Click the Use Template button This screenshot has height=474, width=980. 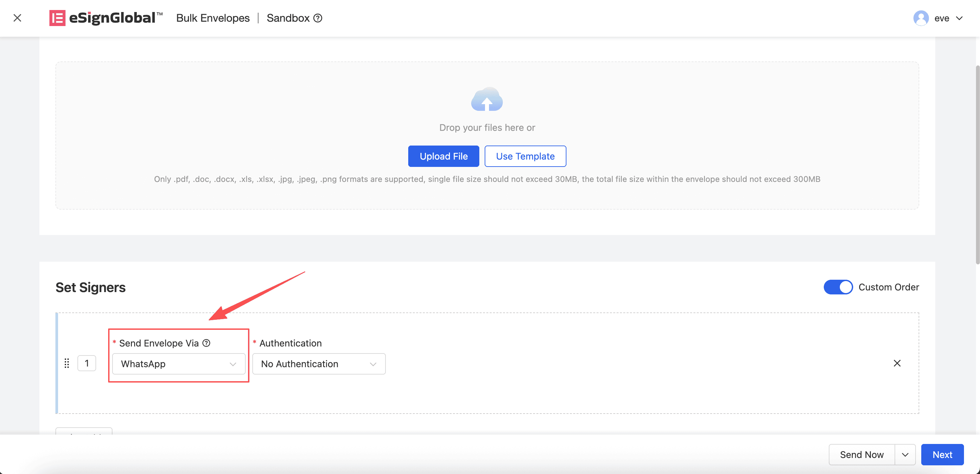point(525,156)
